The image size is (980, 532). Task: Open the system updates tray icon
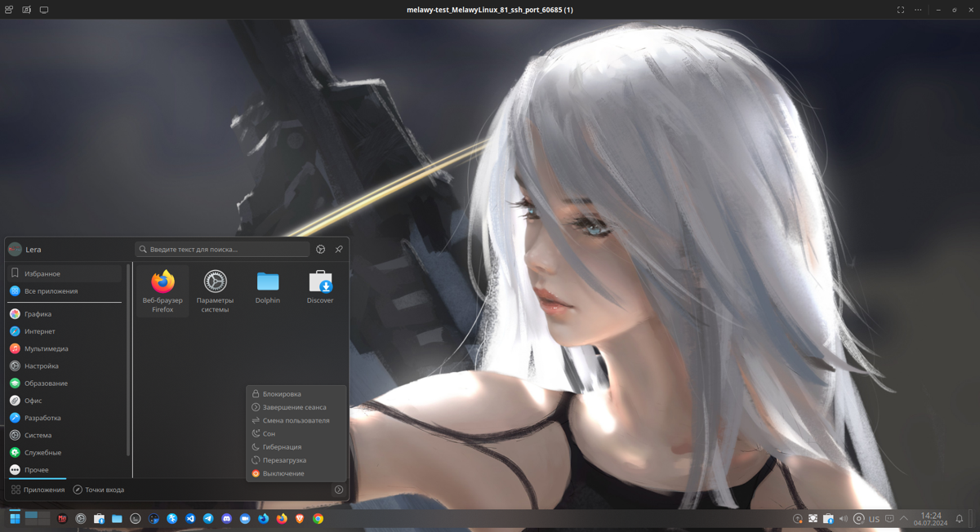[798, 519]
